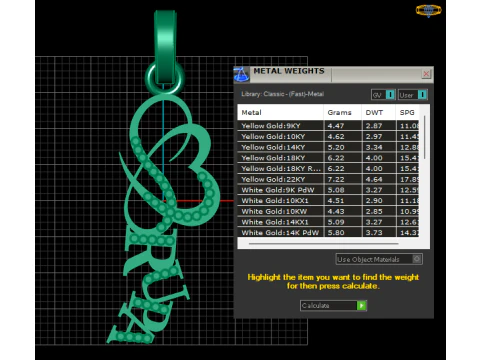The image size is (480, 360).
Task: Click the vertical scrollbar of metal list
Action: pos(424,137)
